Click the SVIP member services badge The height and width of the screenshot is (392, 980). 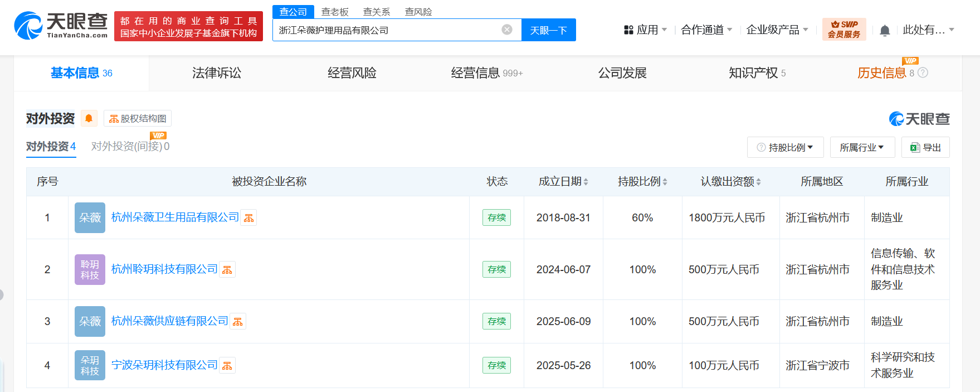click(844, 30)
